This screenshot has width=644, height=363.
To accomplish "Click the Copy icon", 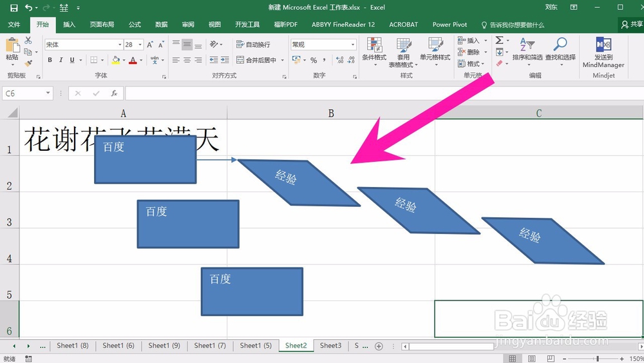I will coord(28,52).
